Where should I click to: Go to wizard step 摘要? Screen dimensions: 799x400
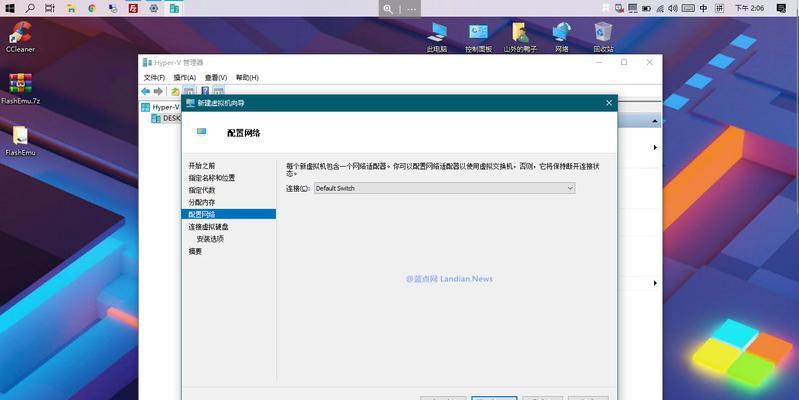point(195,251)
